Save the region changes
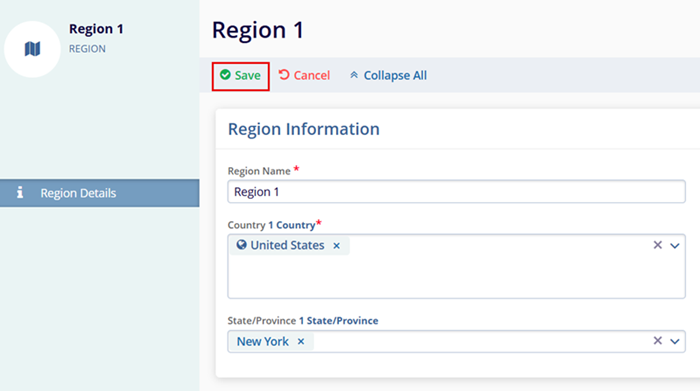The height and width of the screenshot is (391, 700). (241, 76)
